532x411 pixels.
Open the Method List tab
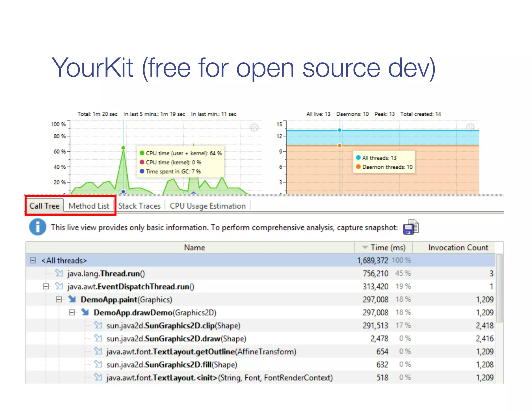pos(89,206)
